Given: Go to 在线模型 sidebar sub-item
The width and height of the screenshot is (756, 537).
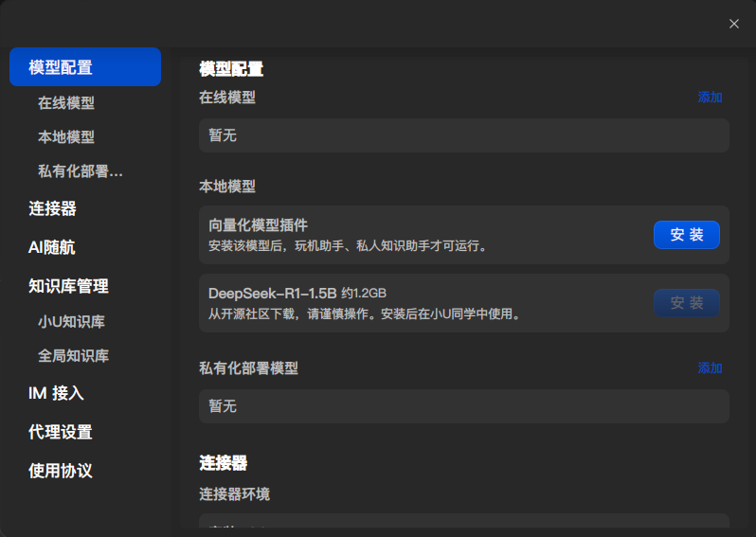Looking at the screenshot, I should tap(66, 102).
